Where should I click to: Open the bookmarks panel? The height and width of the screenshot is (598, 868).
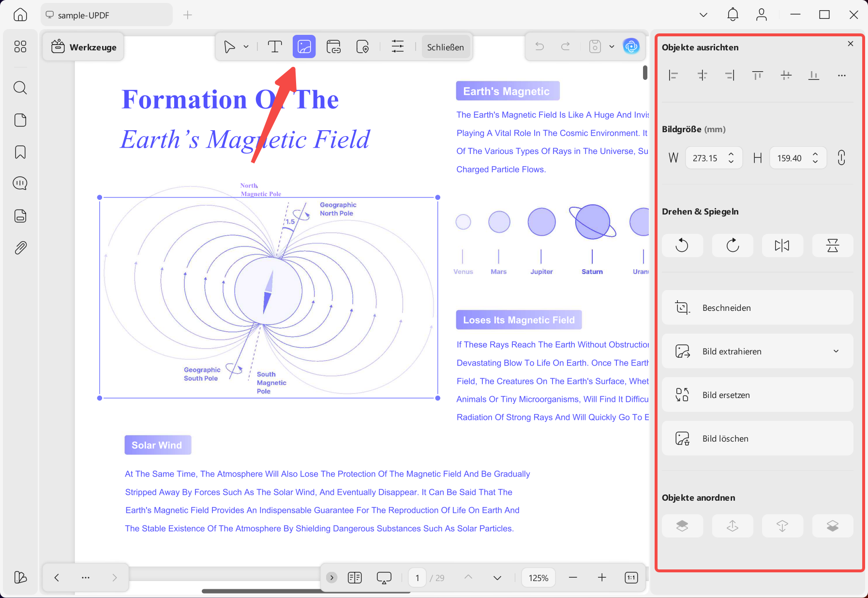click(20, 152)
